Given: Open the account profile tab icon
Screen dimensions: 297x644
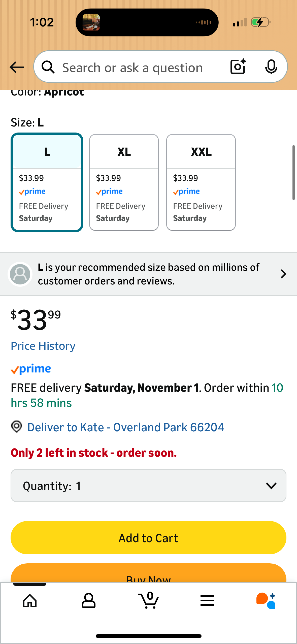Looking at the screenshot, I should pyautogui.click(x=89, y=600).
